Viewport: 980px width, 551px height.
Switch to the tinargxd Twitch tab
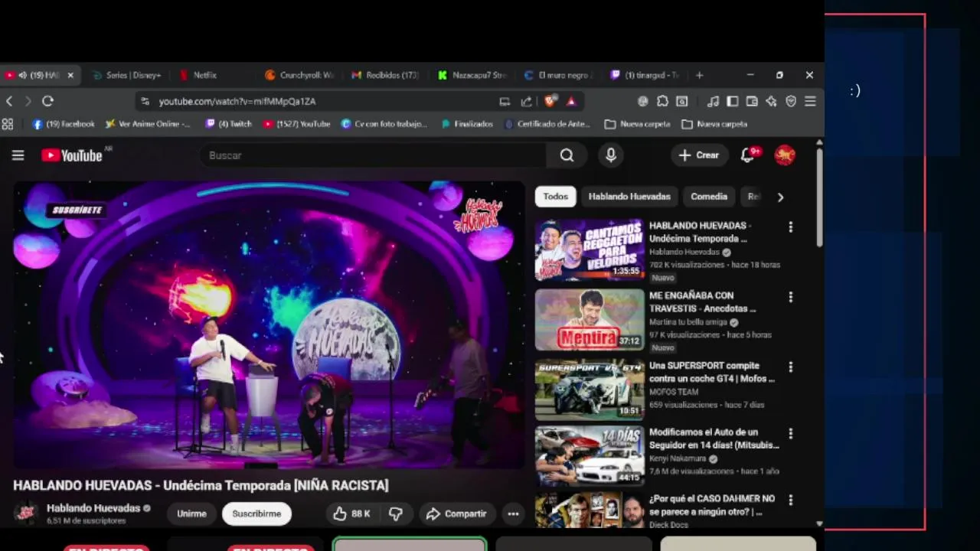point(645,75)
